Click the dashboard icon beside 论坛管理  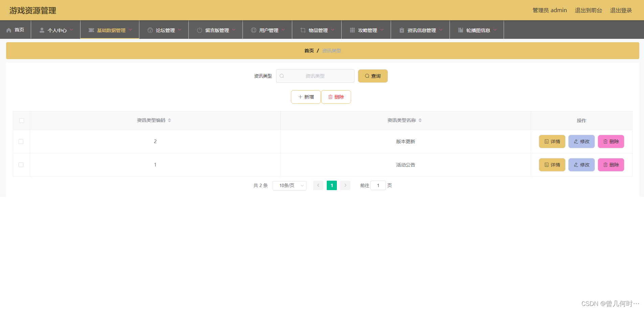150,30
